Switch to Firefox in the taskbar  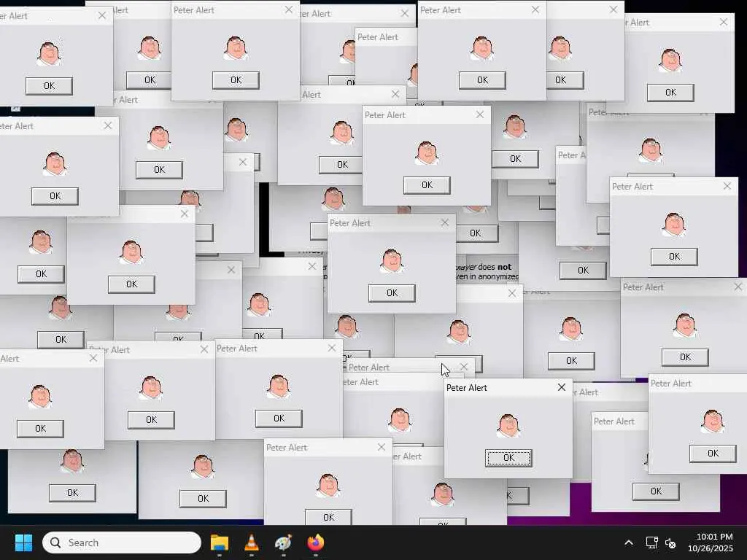click(315, 542)
